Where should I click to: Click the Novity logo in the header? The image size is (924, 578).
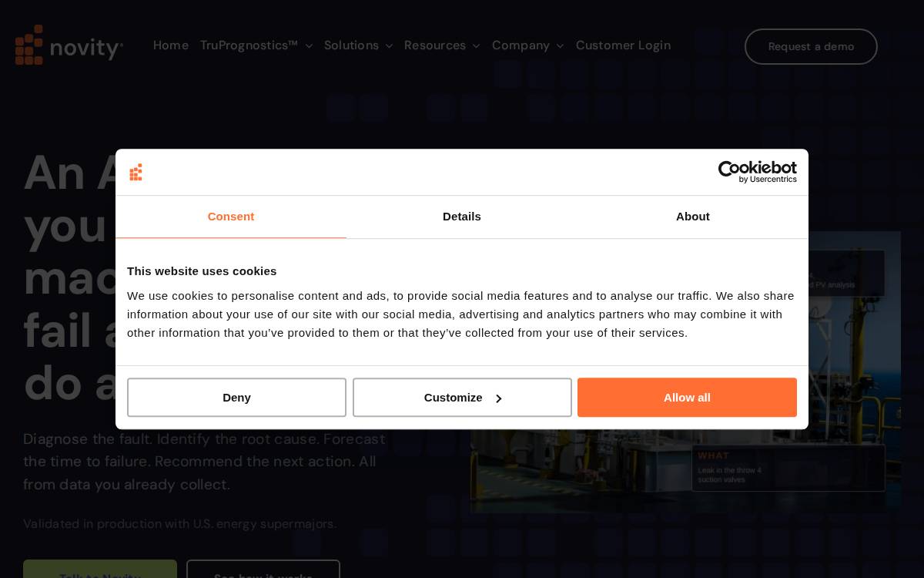point(69,45)
